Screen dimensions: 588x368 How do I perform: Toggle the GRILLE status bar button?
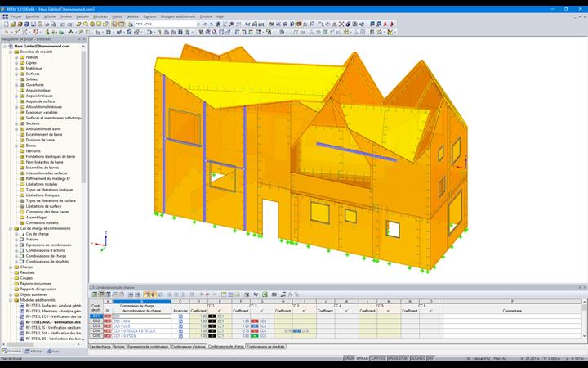click(363, 359)
